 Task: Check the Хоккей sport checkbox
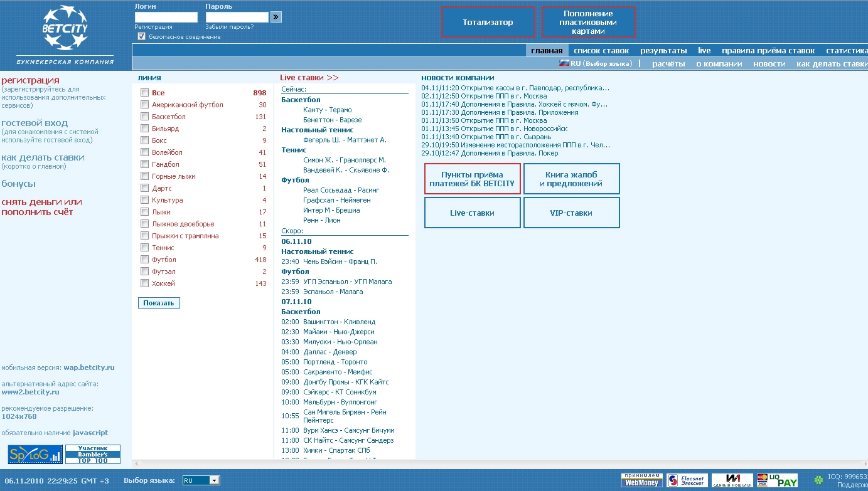(x=145, y=283)
